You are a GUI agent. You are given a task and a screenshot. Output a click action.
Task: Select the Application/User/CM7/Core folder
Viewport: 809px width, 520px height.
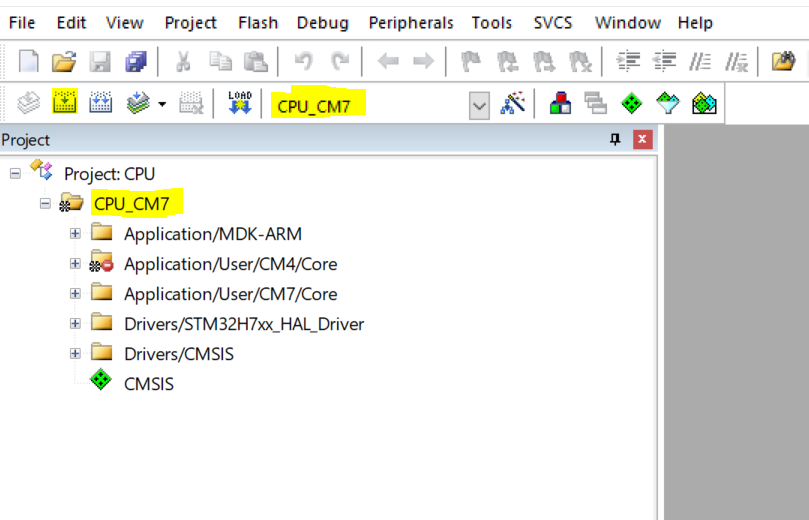click(x=231, y=294)
